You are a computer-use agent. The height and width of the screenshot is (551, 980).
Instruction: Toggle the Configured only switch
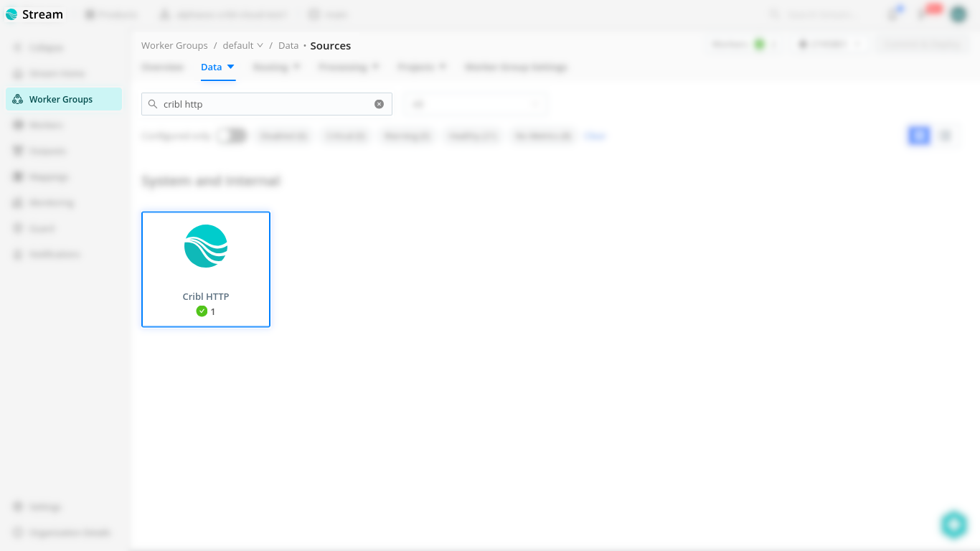click(232, 136)
